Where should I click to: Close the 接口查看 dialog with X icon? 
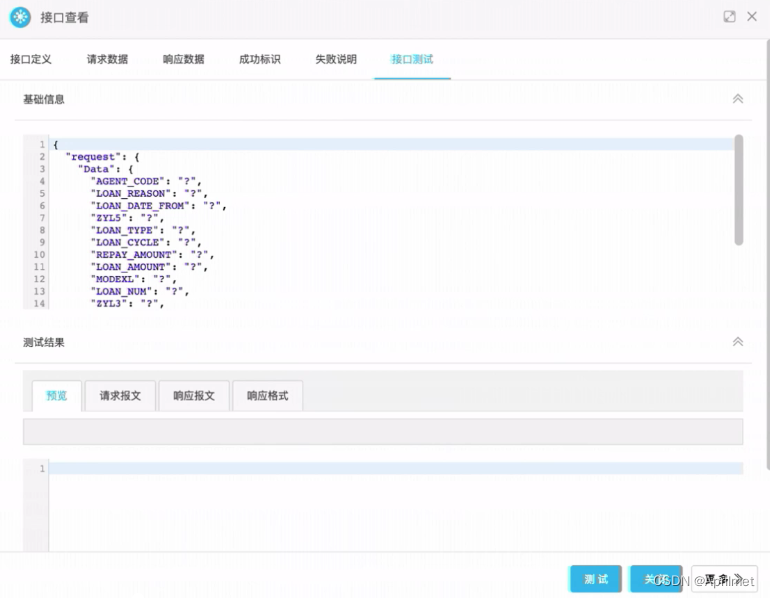tap(751, 17)
